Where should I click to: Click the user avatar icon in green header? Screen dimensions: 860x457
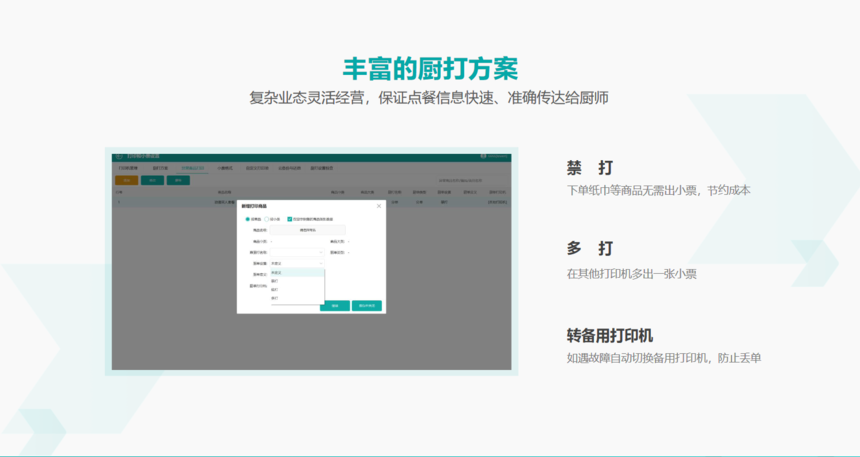483,156
